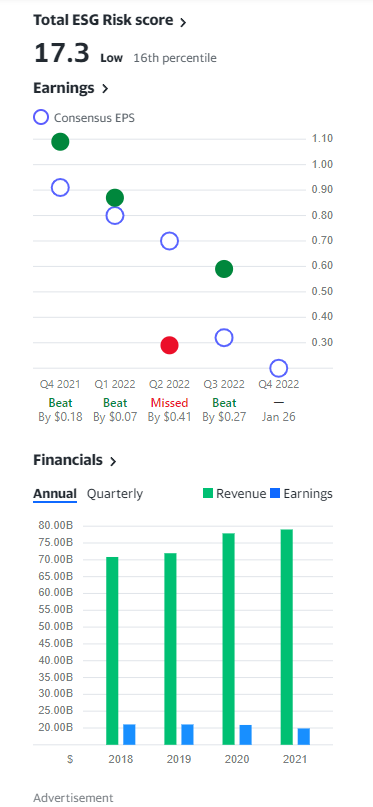Click the By $0.07 text

pos(115,417)
